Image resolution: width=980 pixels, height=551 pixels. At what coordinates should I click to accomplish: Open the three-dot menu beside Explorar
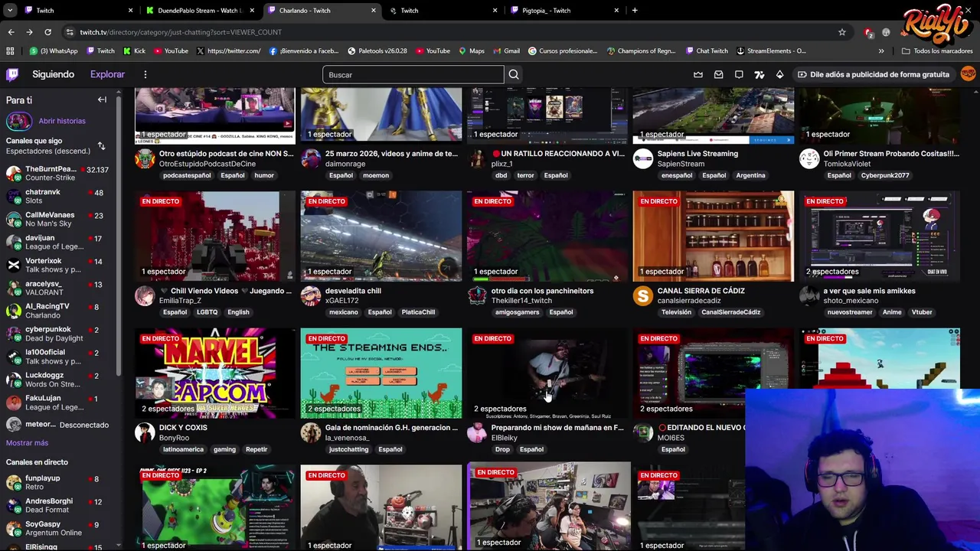[x=145, y=74]
